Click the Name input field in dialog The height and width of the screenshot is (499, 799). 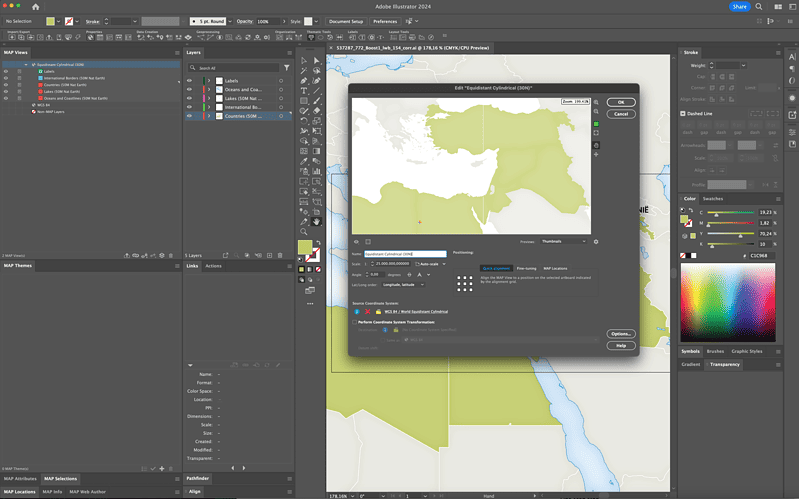[405, 254]
